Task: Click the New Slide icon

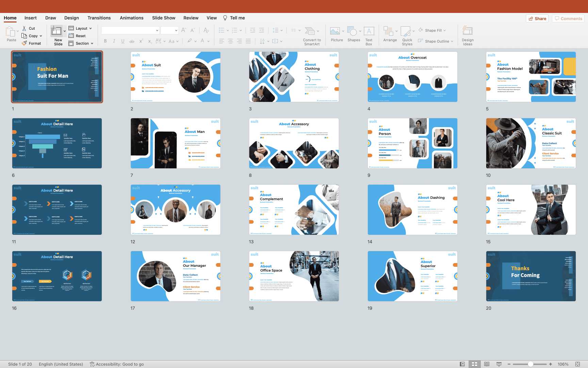Action: click(x=56, y=32)
